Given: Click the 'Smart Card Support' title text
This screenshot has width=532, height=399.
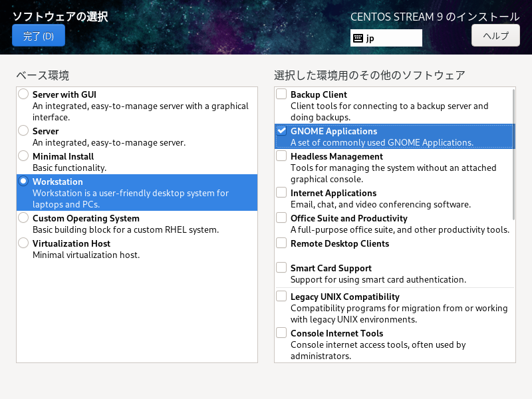Looking at the screenshot, I should coord(331,269).
